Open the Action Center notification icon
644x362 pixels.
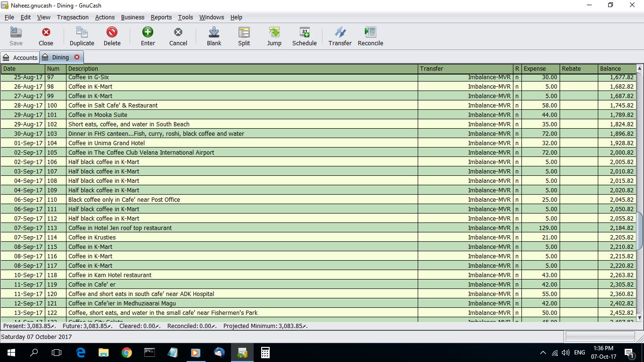pos(629,352)
